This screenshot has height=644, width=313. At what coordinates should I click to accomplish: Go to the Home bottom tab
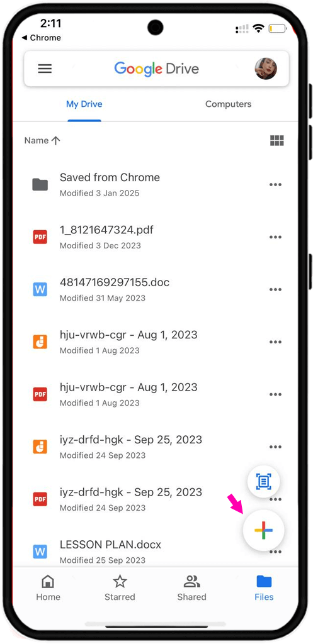click(48, 588)
